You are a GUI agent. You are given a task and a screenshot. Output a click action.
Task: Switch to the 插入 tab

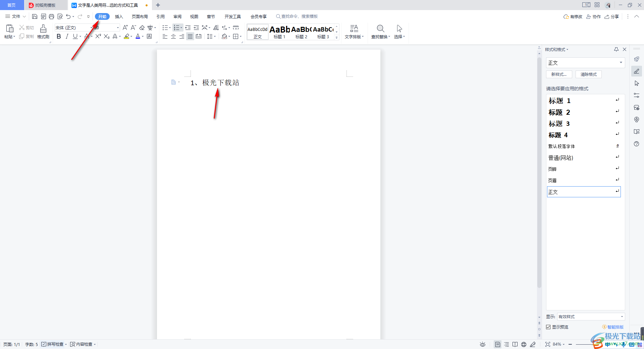tap(119, 16)
